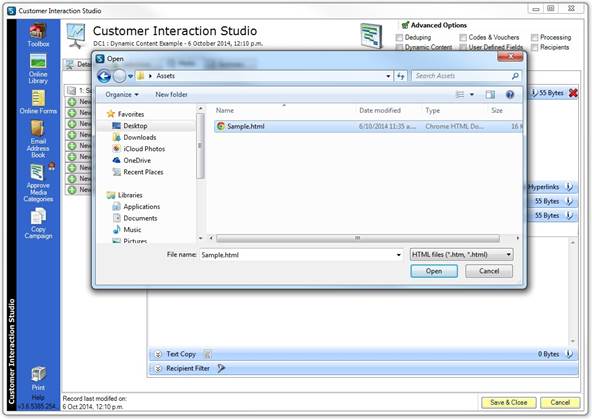Select Downloads in navigation pane

[135, 137]
